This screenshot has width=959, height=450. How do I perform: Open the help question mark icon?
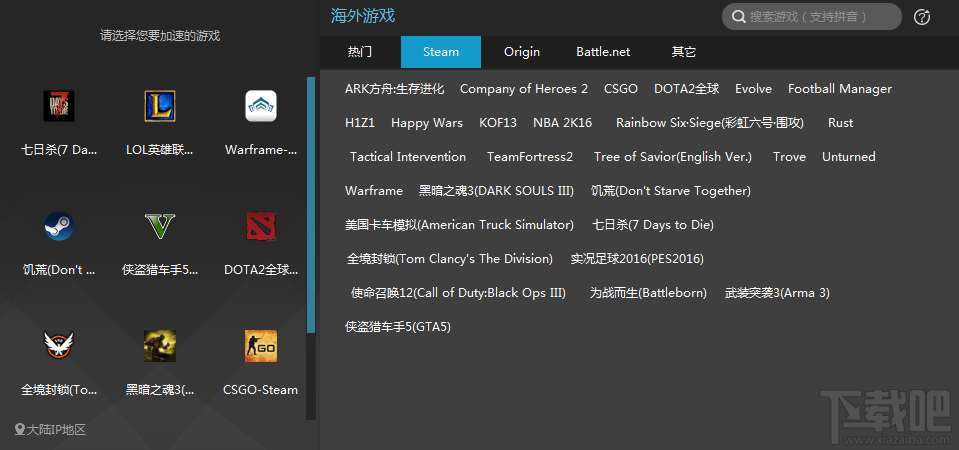[x=922, y=17]
